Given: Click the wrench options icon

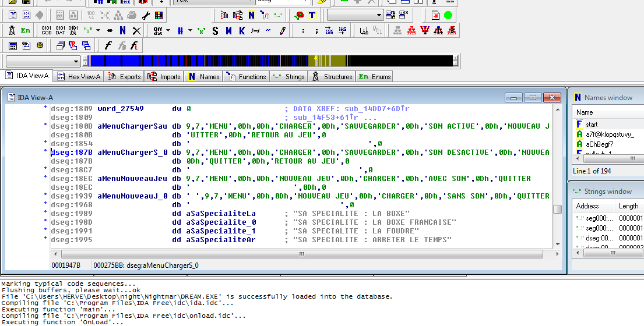Looking at the screenshot, I should click(146, 16).
